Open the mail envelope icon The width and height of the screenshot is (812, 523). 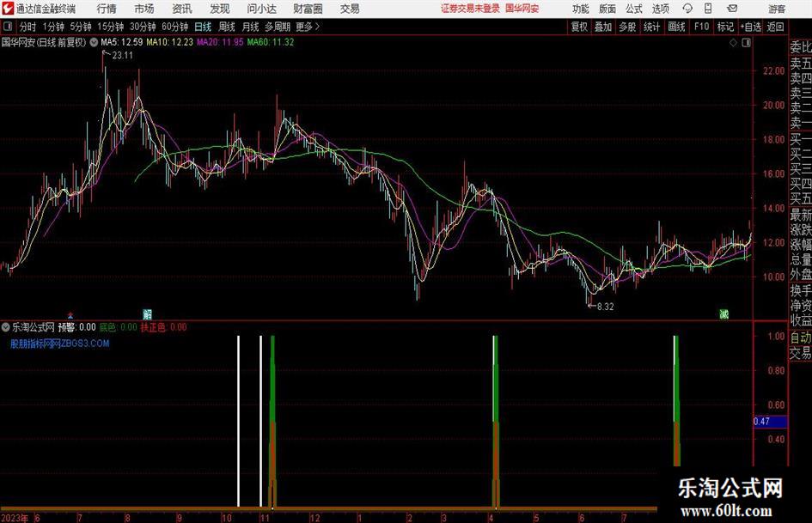click(732, 9)
